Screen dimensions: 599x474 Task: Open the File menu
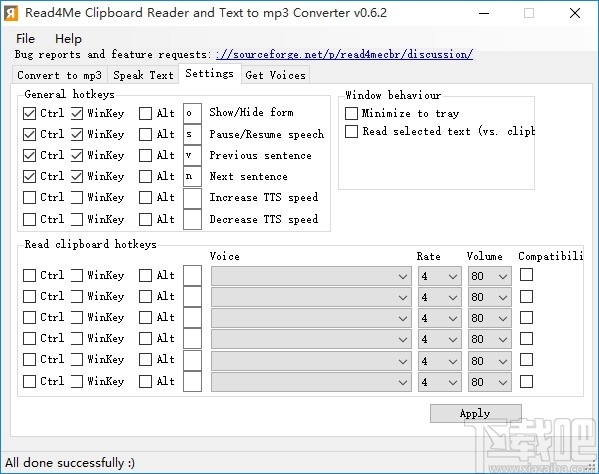[x=25, y=39]
